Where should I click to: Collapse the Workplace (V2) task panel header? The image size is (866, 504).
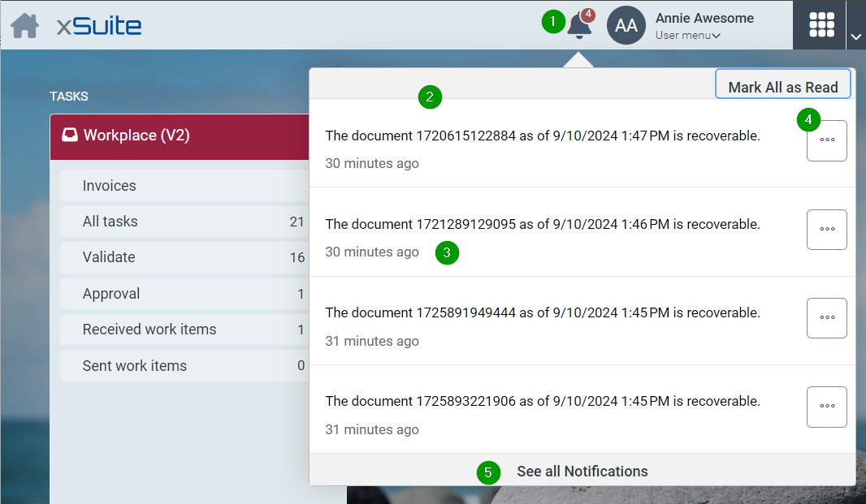(179, 136)
